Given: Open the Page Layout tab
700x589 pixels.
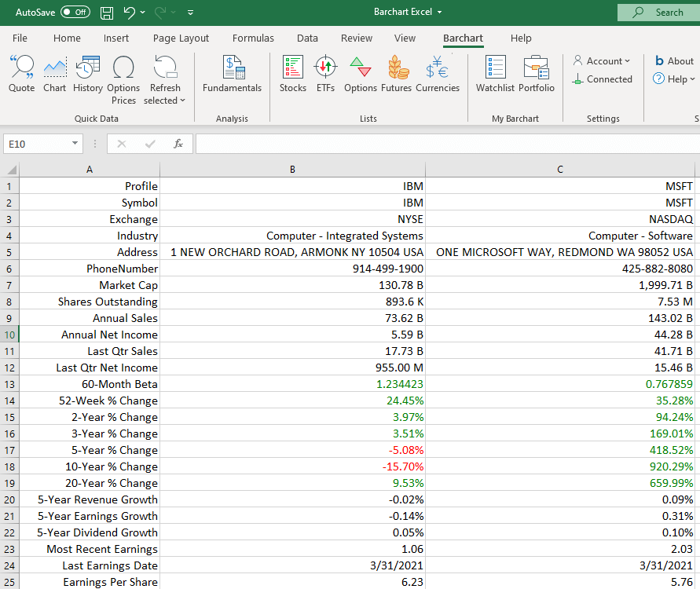Looking at the screenshot, I should coord(181,38).
